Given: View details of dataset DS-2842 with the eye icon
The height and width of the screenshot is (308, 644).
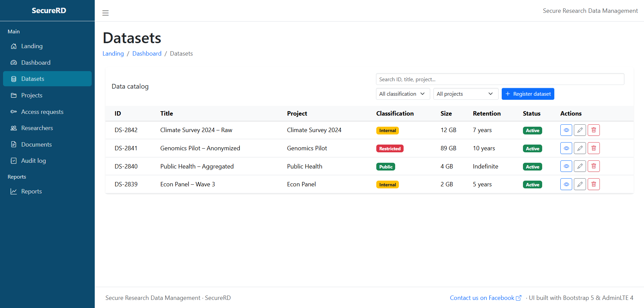Looking at the screenshot, I should 566,130.
